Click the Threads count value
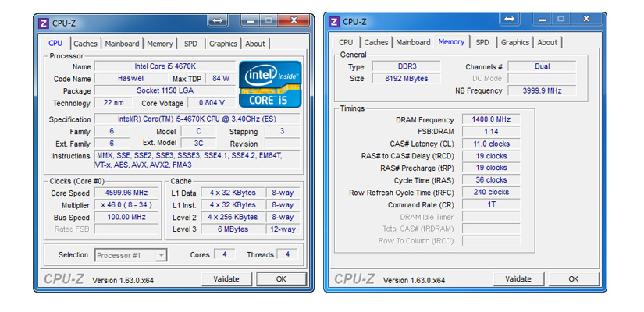644x312 pixels. (x=287, y=254)
